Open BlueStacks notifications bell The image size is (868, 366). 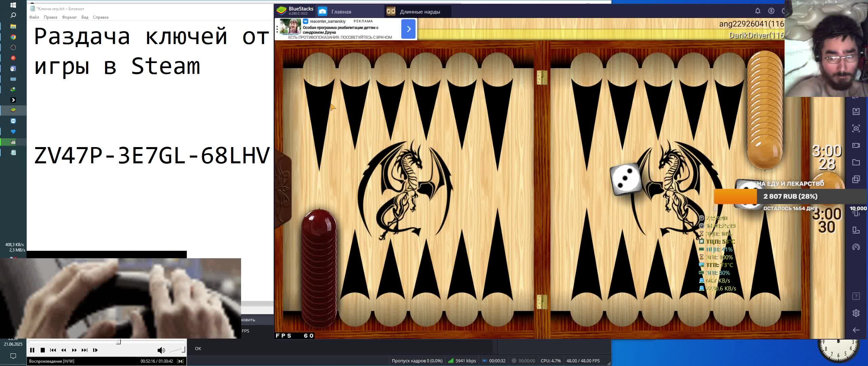coord(757,11)
